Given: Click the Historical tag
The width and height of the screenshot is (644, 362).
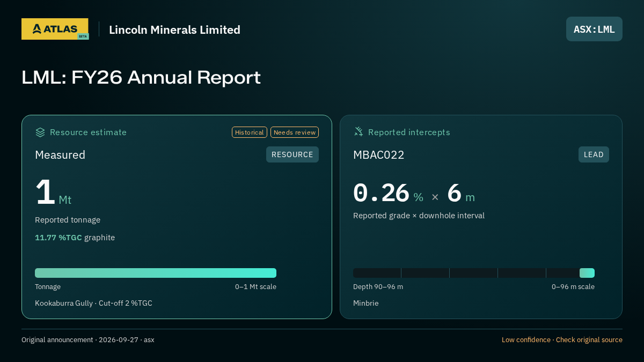Looking at the screenshot, I should pos(250,132).
